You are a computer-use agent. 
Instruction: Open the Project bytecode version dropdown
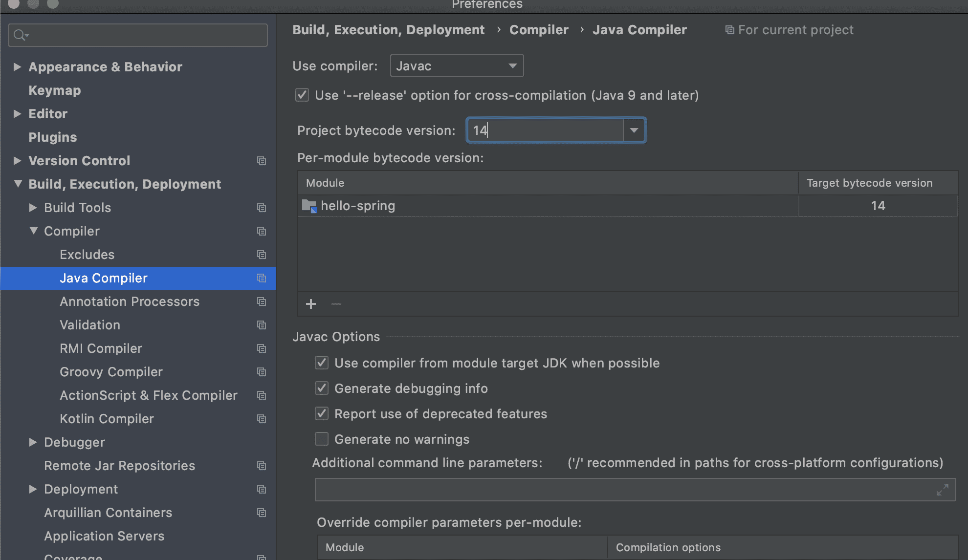[x=633, y=130]
